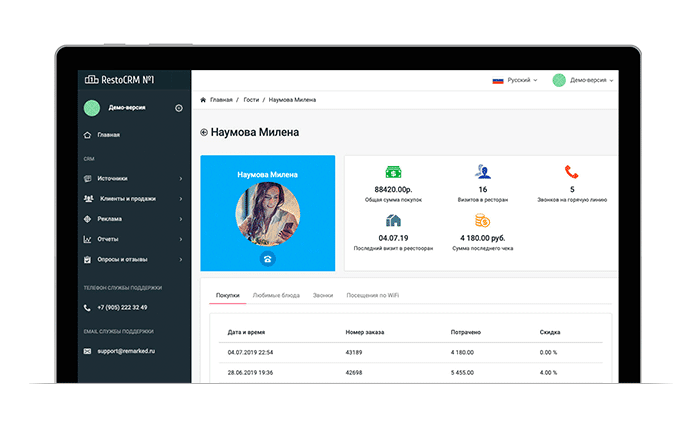
Task: Expand the Источники sidebar section
Action: (132, 178)
